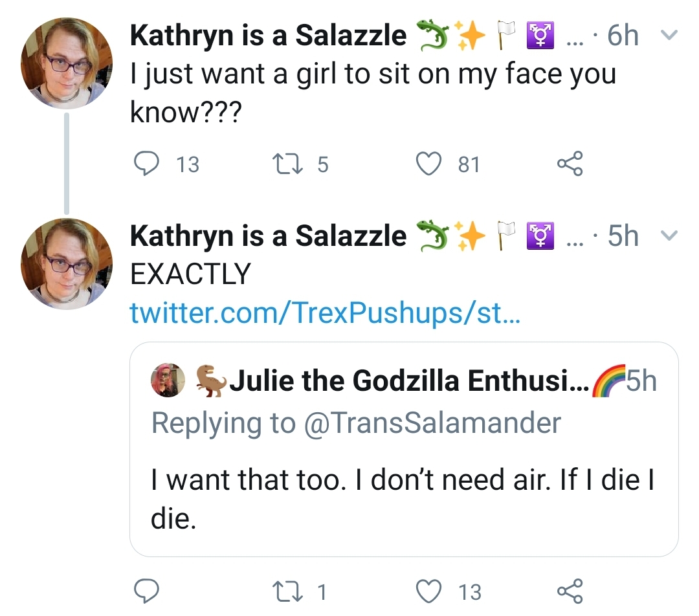Open the dropdown chevron on the 5h tweet
Screen dimensions: 699x616
669,235
